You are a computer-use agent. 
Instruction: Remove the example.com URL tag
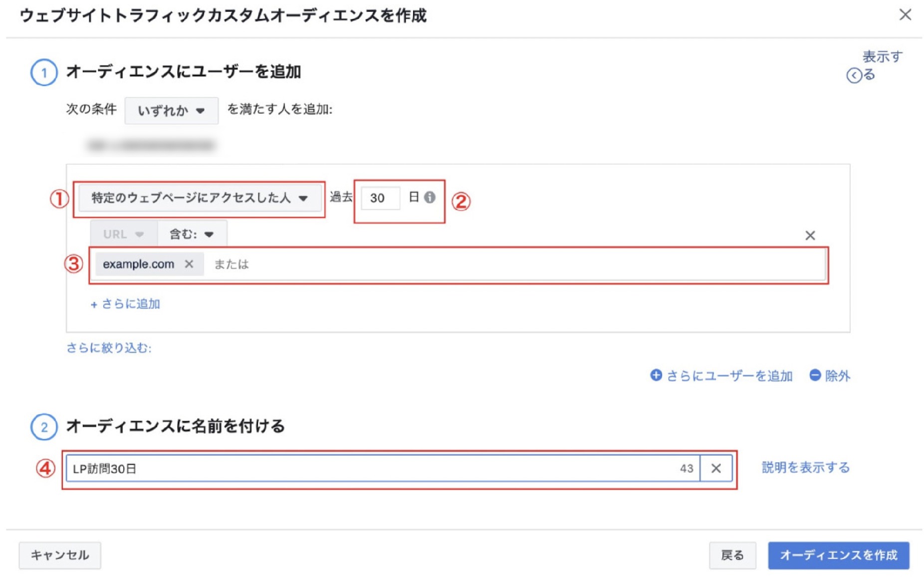[189, 264]
